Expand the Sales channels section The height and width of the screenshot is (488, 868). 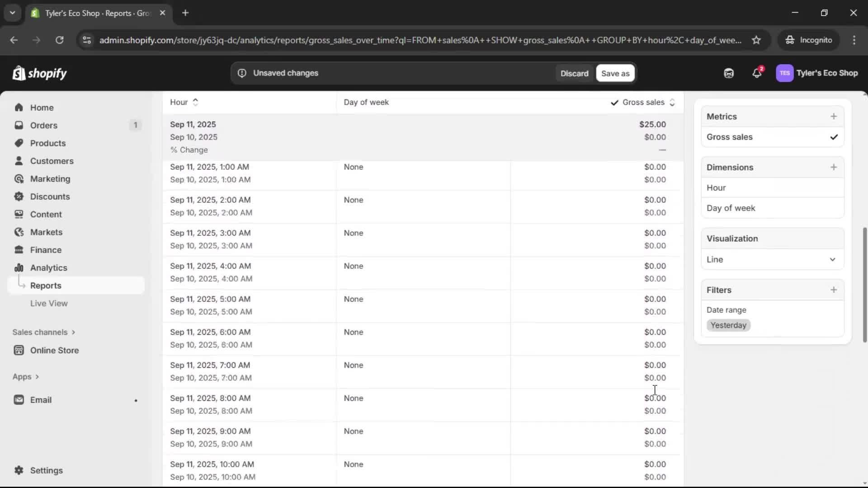pyautogui.click(x=44, y=332)
